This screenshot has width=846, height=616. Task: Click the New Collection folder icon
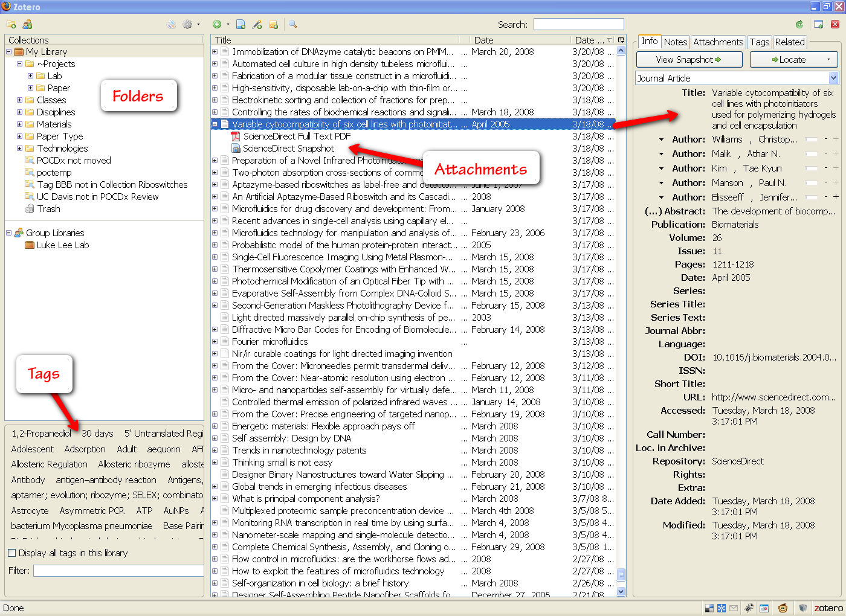click(11, 25)
